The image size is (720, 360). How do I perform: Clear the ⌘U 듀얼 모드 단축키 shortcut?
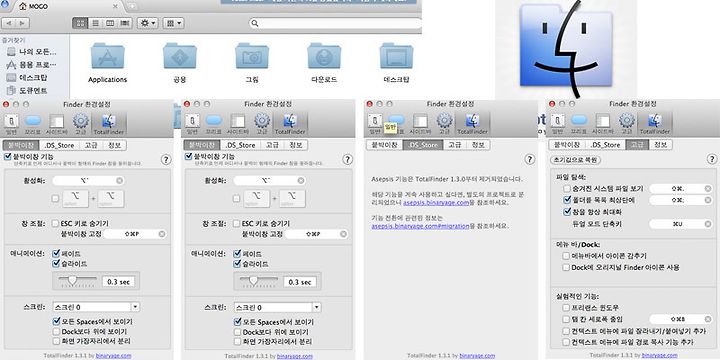click(708, 224)
